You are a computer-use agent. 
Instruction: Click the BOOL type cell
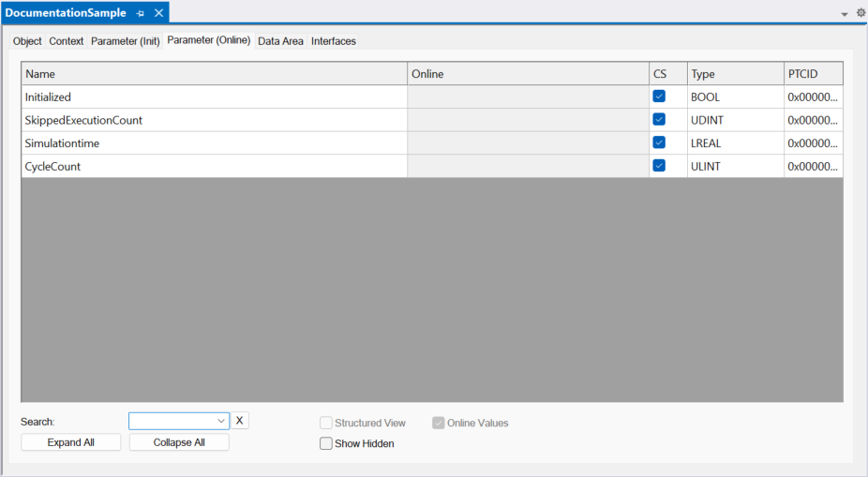[736, 97]
